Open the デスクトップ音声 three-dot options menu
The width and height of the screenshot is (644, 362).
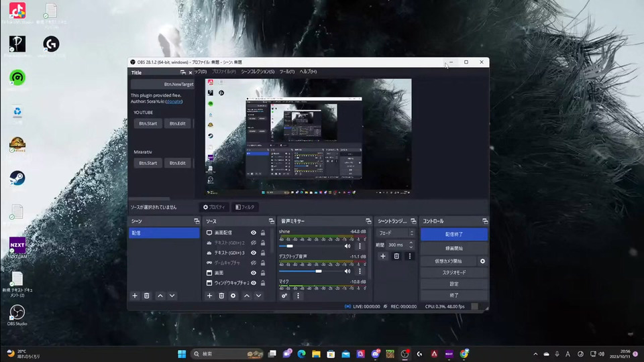tap(360, 271)
